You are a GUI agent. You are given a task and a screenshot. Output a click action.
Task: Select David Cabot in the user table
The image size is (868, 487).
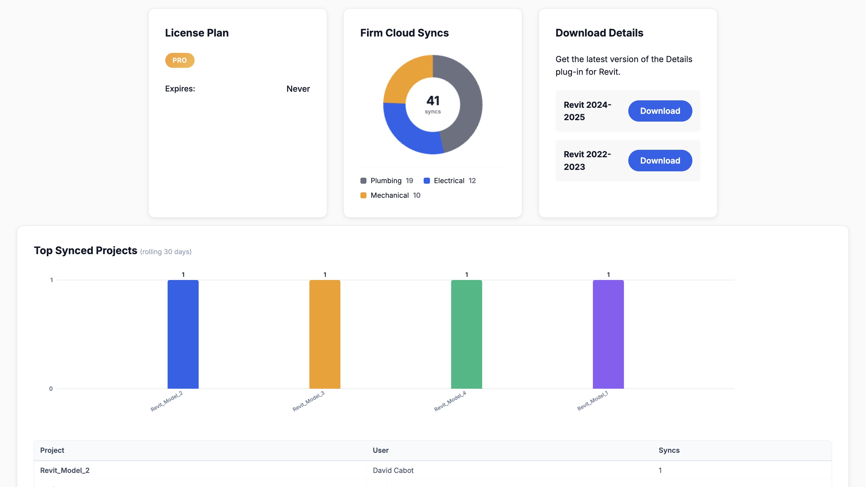click(393, 471)
